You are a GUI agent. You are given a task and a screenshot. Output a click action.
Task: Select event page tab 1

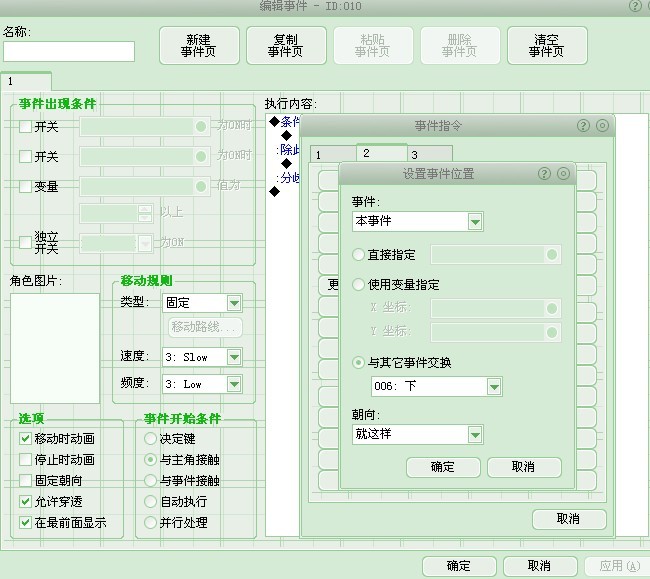coord(26,81)
